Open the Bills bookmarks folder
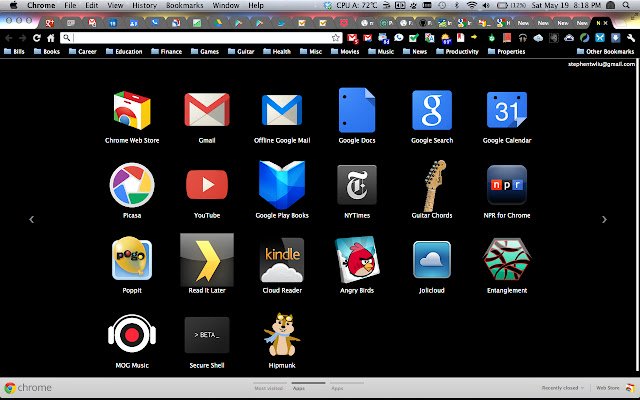 pyautogui.click(x=14, y=51)
